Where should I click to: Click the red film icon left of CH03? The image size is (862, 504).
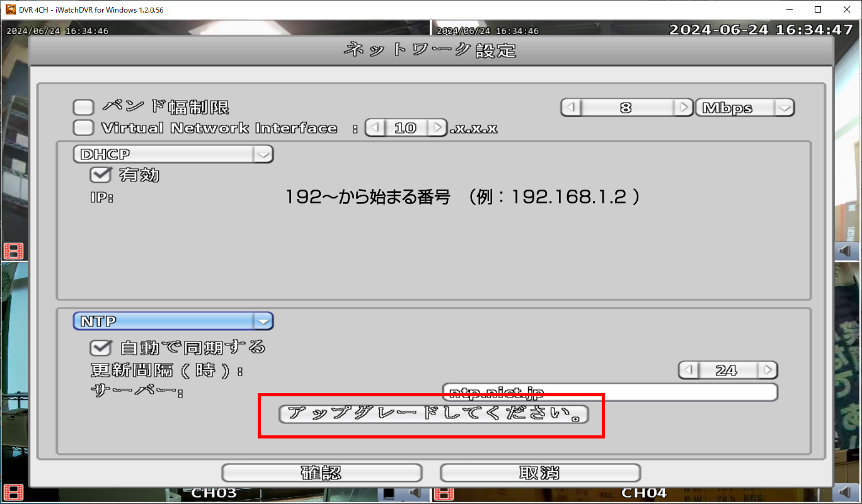14,493
